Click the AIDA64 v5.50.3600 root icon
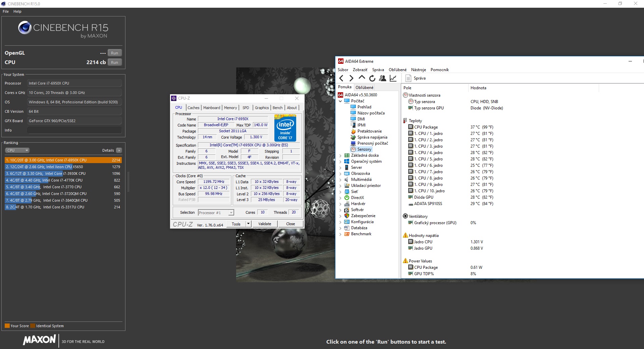 click(x=340, y=95)
